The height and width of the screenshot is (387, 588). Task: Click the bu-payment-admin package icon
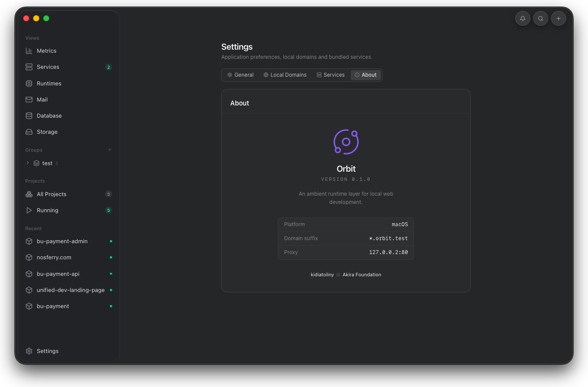(29, 241)
